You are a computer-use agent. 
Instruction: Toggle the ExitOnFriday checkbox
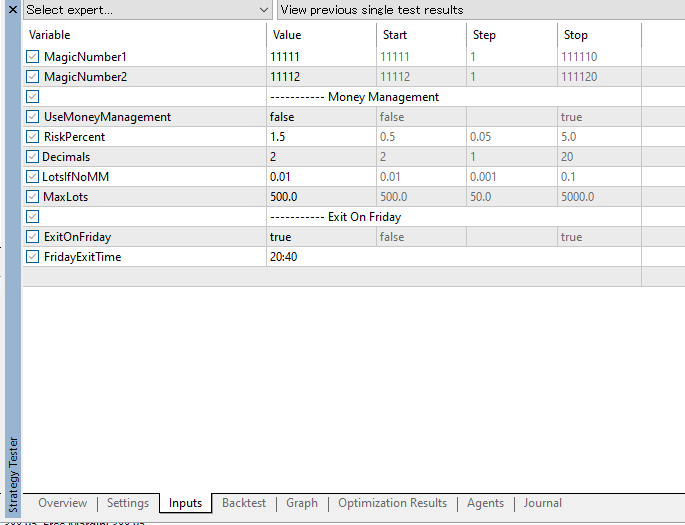[33, 237]
